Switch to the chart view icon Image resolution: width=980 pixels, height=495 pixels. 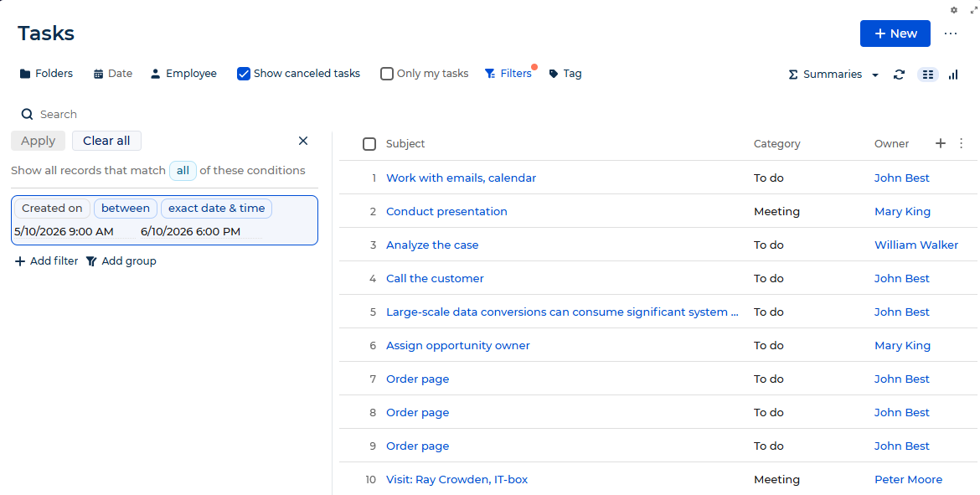coord(953,75)
